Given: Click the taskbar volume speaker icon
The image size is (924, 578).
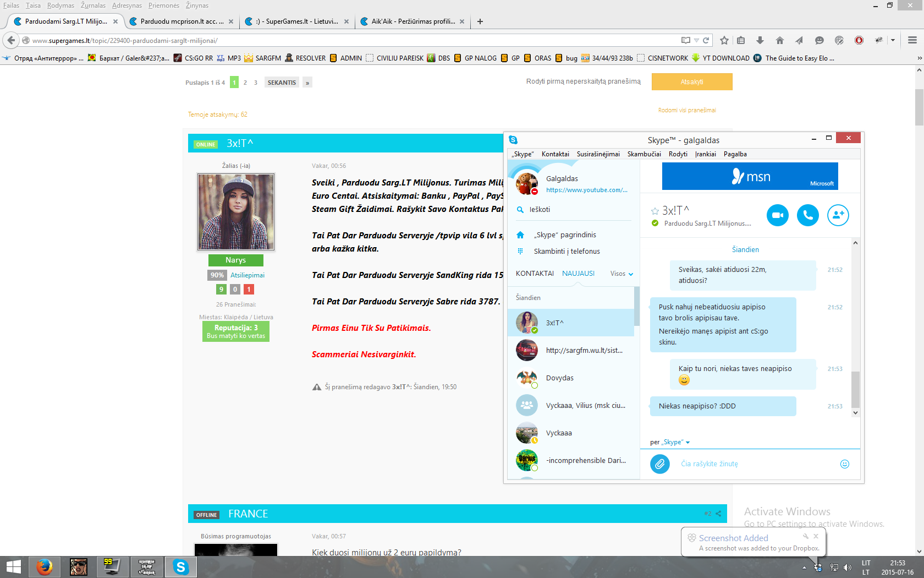Looking at the screenshot, I should tap(847, 568).
